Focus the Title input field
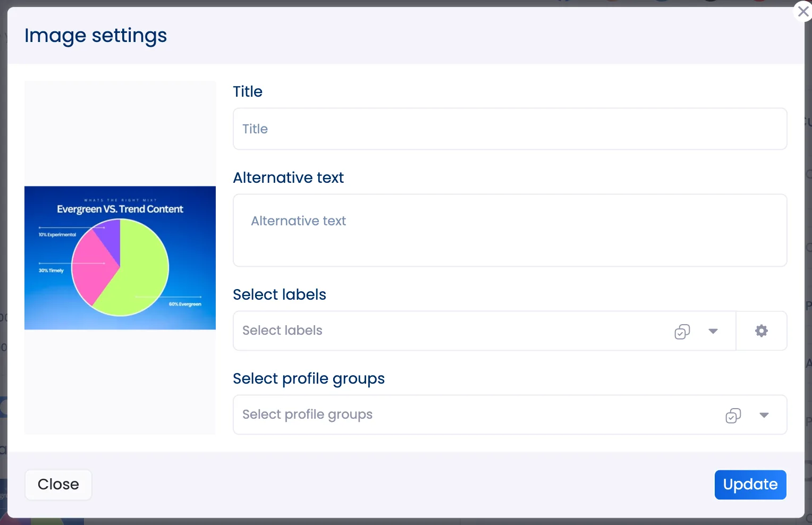 click(509, 129)
